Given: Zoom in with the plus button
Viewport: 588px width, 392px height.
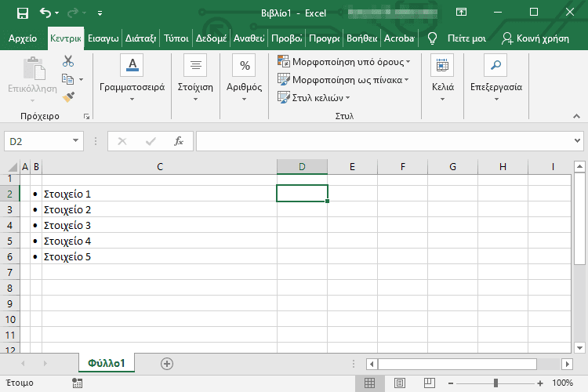Looking at the screenshot, I should coord(540,383).
